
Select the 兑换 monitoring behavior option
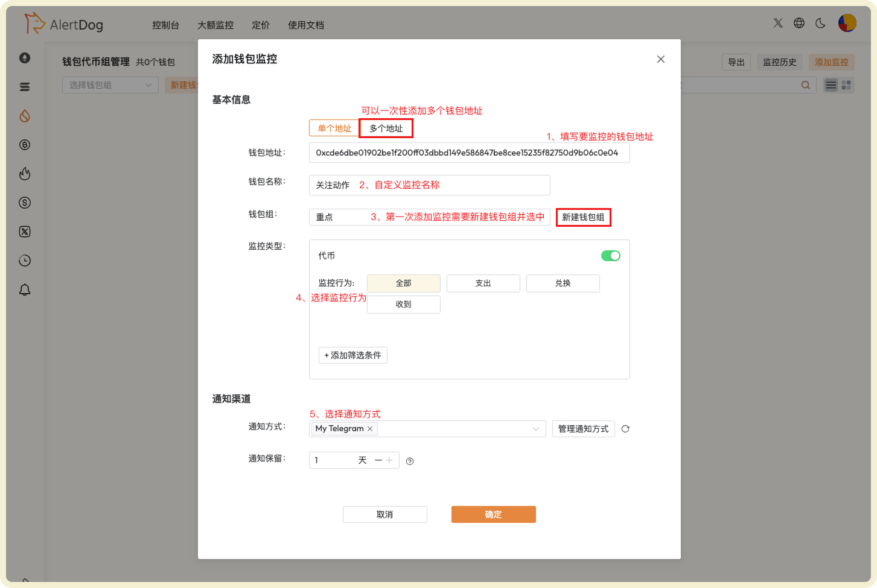pyautogui.click(x=563, y=283)
